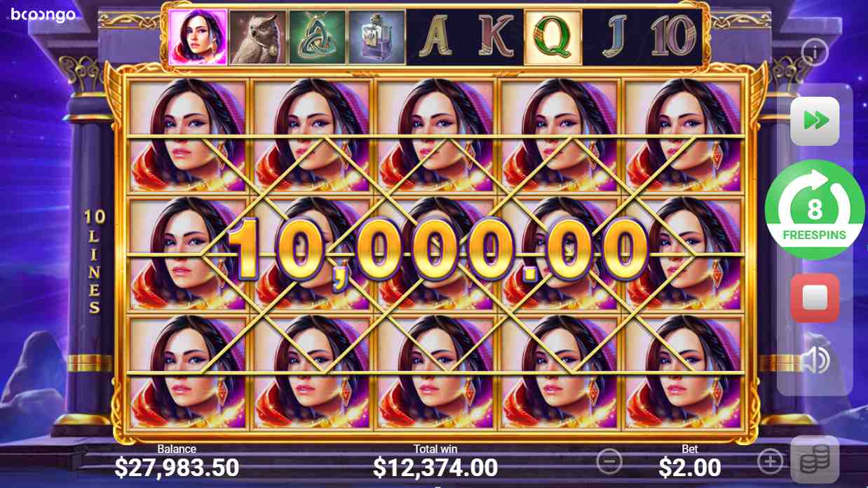This screenshot has width=868, height=488.
Task: Enable turbo fast-forward spin mode
Action: click(815, 121)
